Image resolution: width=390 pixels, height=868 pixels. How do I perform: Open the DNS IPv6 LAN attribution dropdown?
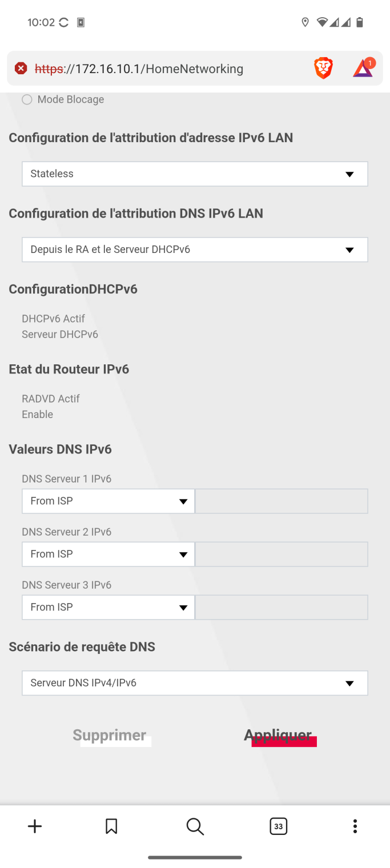tap(195, 250)
